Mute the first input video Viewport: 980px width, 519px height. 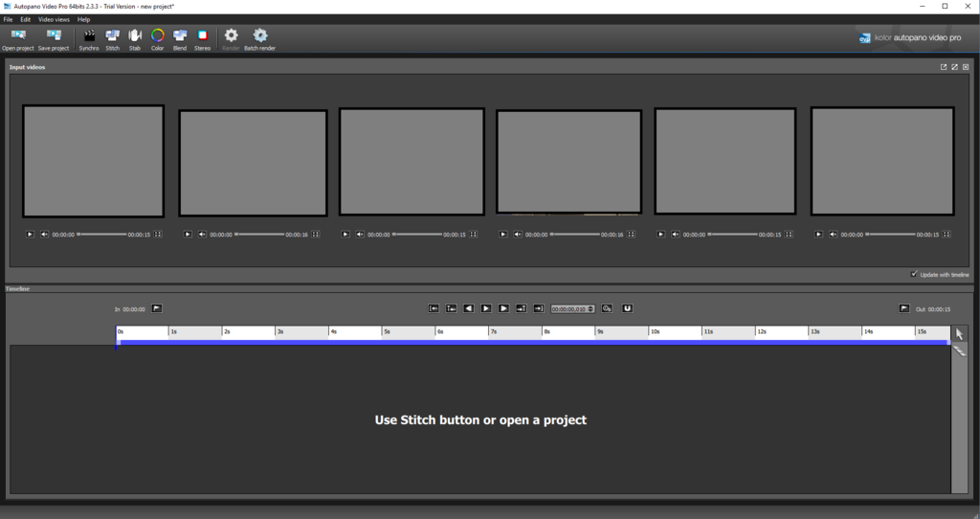tap(44, 235)
